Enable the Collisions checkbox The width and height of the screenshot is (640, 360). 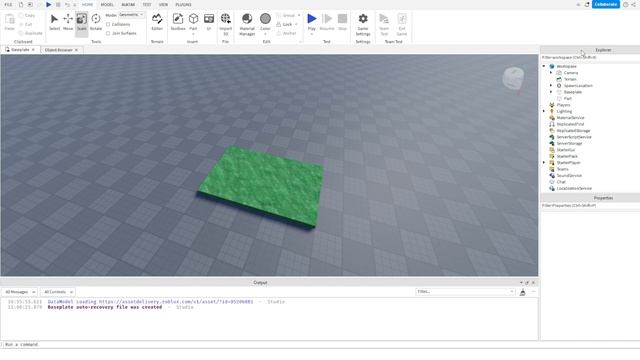click(108, 24)
